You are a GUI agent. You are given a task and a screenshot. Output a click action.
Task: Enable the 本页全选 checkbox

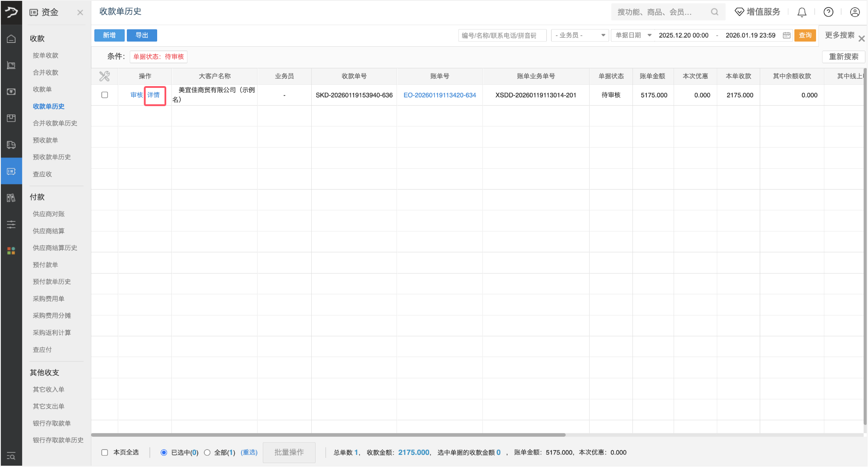(105, 452)
